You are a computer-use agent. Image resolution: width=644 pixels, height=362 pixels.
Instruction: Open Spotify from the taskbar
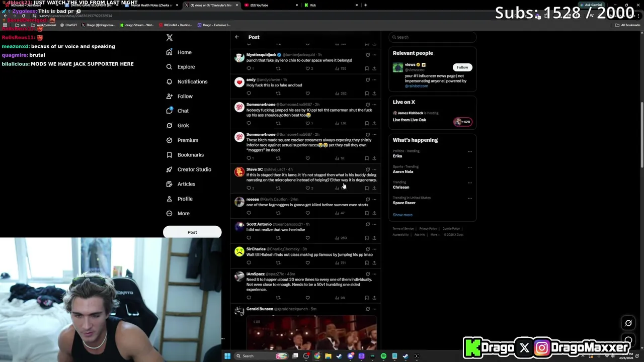click(x=383, y=356)
